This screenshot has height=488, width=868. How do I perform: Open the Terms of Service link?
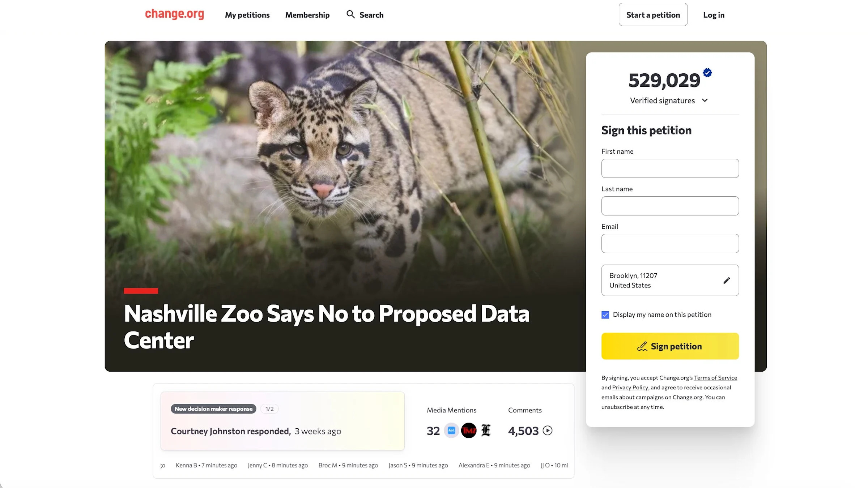pyautogui.click(x=715, y=378)
